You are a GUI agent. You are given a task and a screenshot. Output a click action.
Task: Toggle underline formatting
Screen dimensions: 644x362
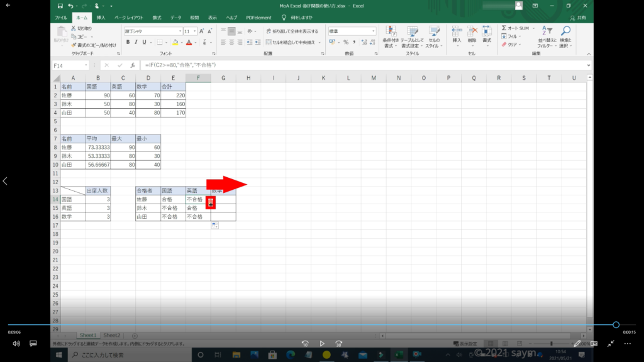click(x=145, y=42)
